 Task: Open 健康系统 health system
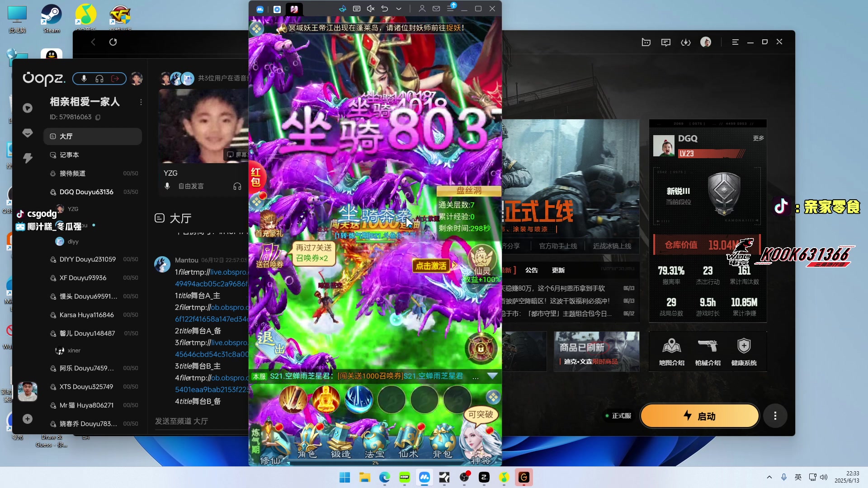click(x=744, y=352)
